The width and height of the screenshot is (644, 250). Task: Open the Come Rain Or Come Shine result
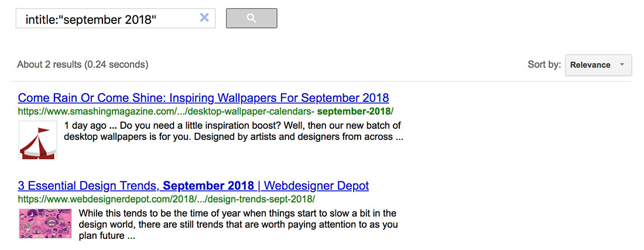point(203,98)
